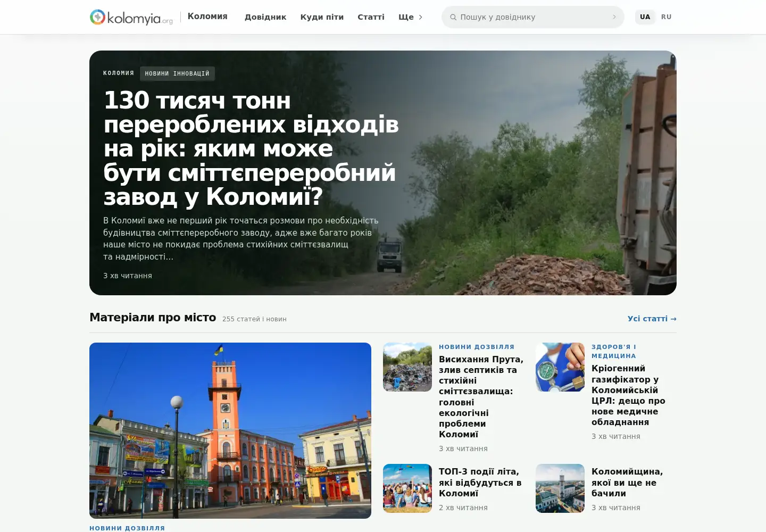
Task: Click the Новини дозвілля label above Висихання Прута
Action: (x=477, y=347)
